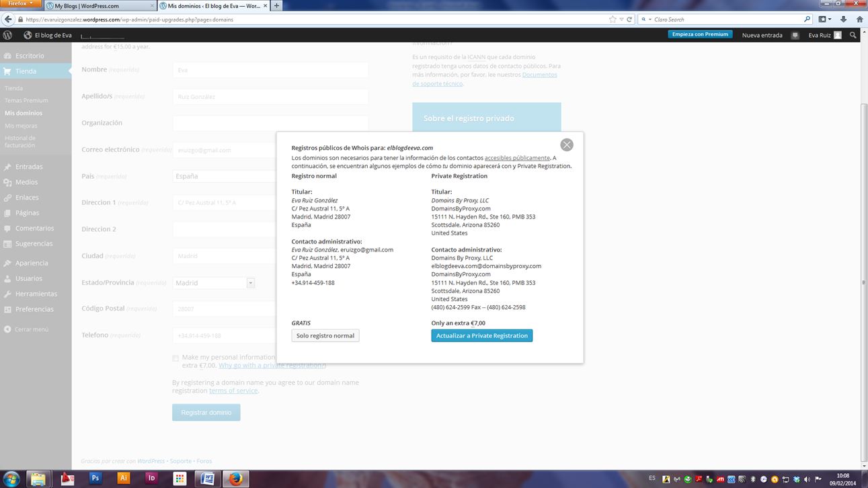Open the Firefox application menu

coord(20,4)
